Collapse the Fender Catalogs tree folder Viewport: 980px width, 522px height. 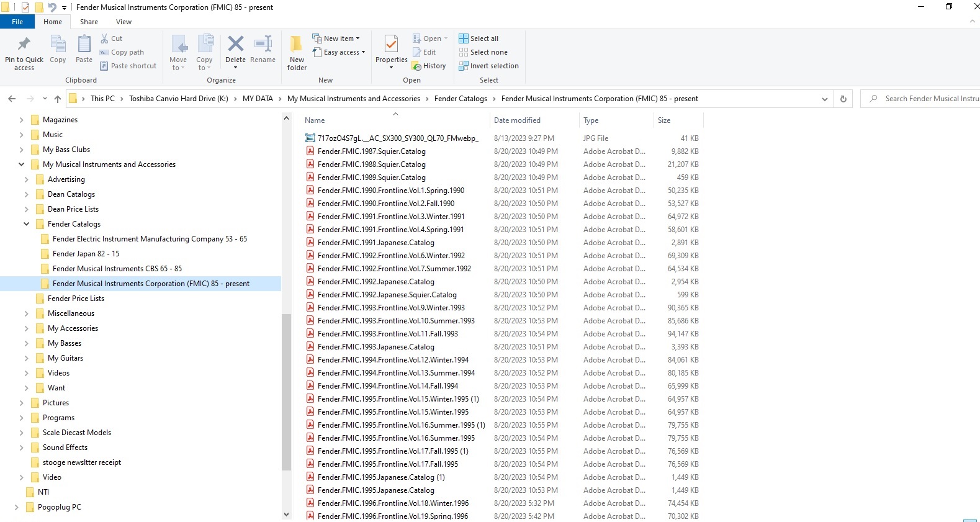(x=26, y=224)
